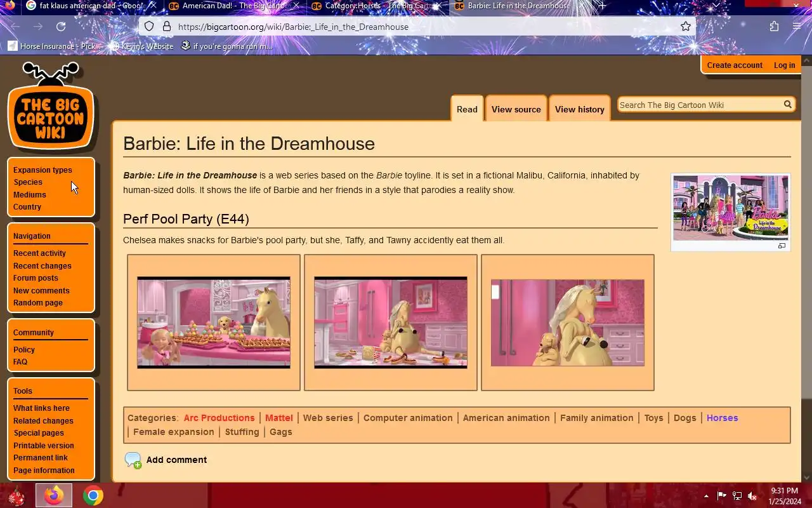
Task: Open the Country sidebar link
Action: [27, 207]
